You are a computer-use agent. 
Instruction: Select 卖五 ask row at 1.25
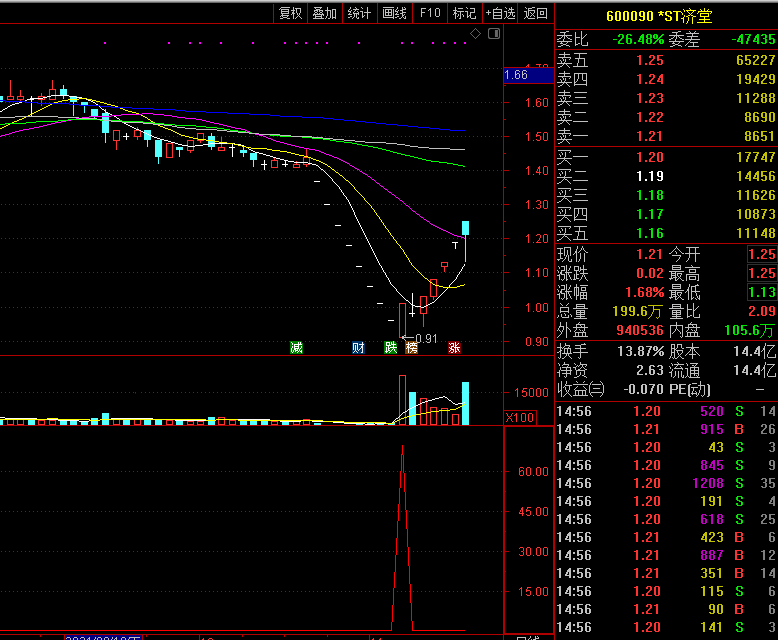click(666, 61)
